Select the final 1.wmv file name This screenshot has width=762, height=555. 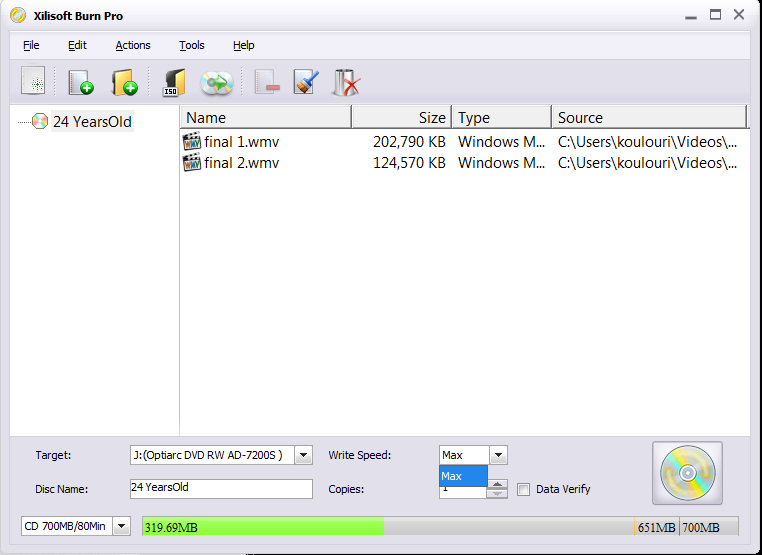(x=242, y=142)
